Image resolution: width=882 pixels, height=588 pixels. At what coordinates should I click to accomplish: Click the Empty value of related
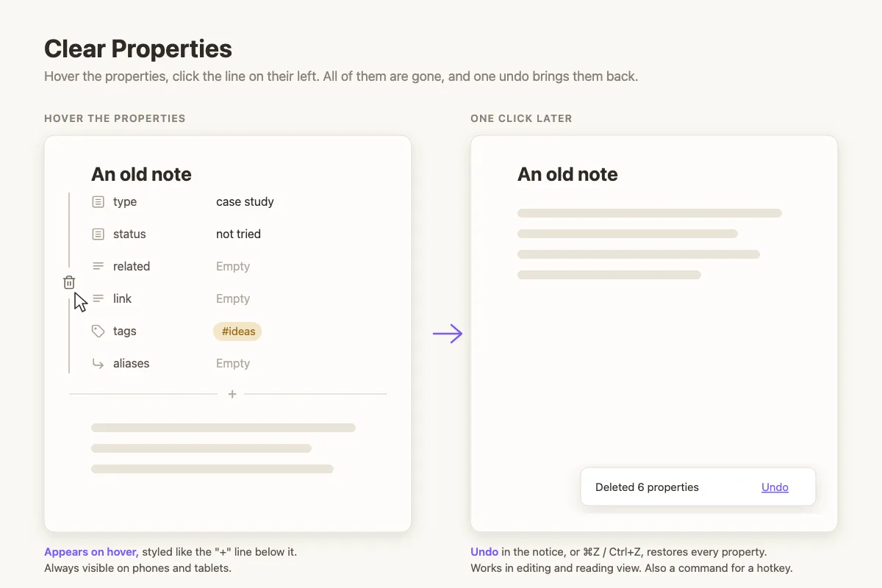(x=233, y=266)
